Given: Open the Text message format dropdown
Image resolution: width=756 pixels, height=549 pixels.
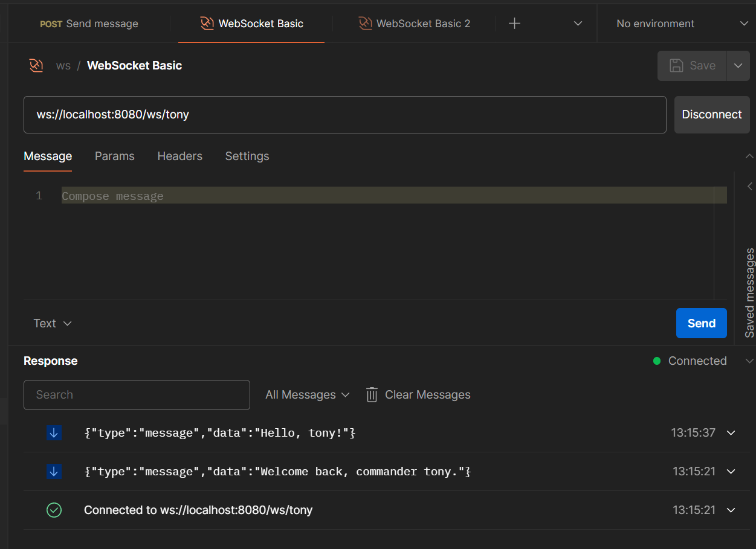Looking at the screenshot, I should [x=53, y=323].
